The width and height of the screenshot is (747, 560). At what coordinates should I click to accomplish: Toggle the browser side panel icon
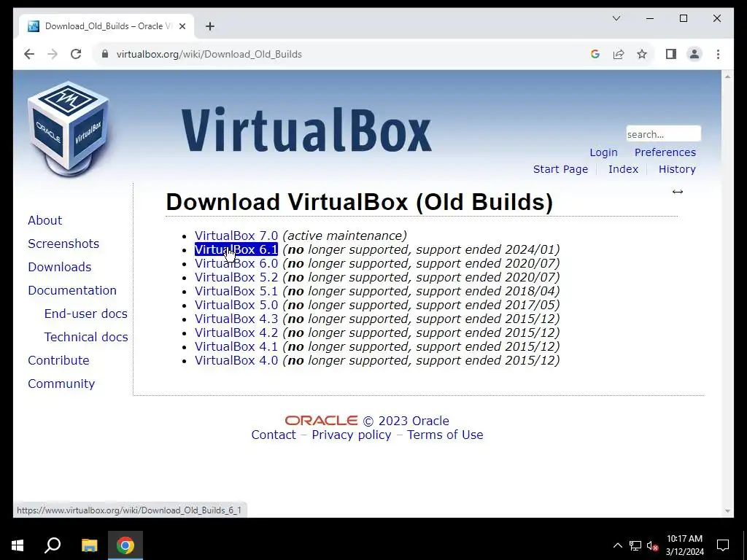[671, 54]
